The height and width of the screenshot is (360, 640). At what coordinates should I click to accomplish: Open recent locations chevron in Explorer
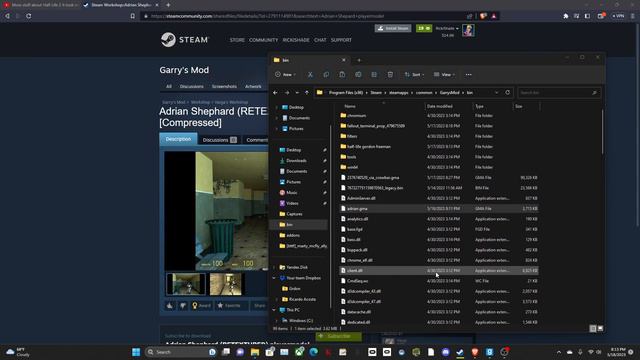pos(297,93)
